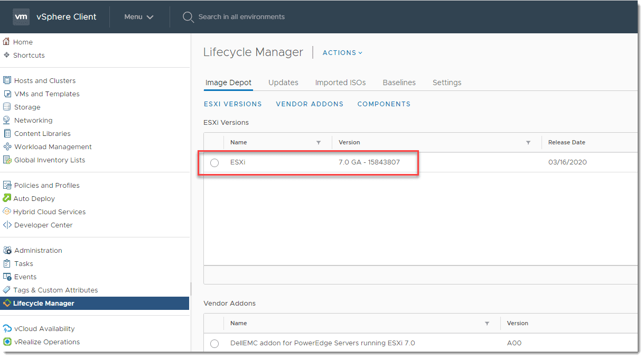The width and height of the screenshot is (644, 358).
Task: Open vRealize Operations icon
Action: 7,342
